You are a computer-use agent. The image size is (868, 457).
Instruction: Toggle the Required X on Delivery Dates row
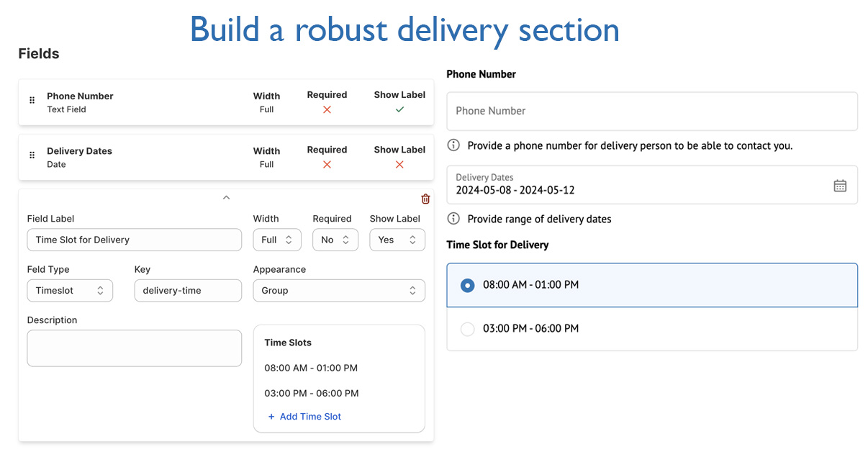pos(327,164)
